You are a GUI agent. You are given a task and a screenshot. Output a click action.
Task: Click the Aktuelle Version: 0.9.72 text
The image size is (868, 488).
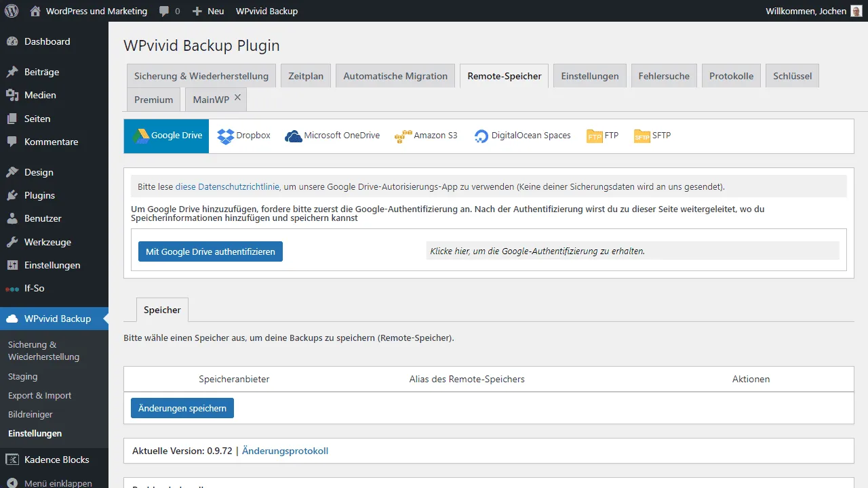point(182,451)
